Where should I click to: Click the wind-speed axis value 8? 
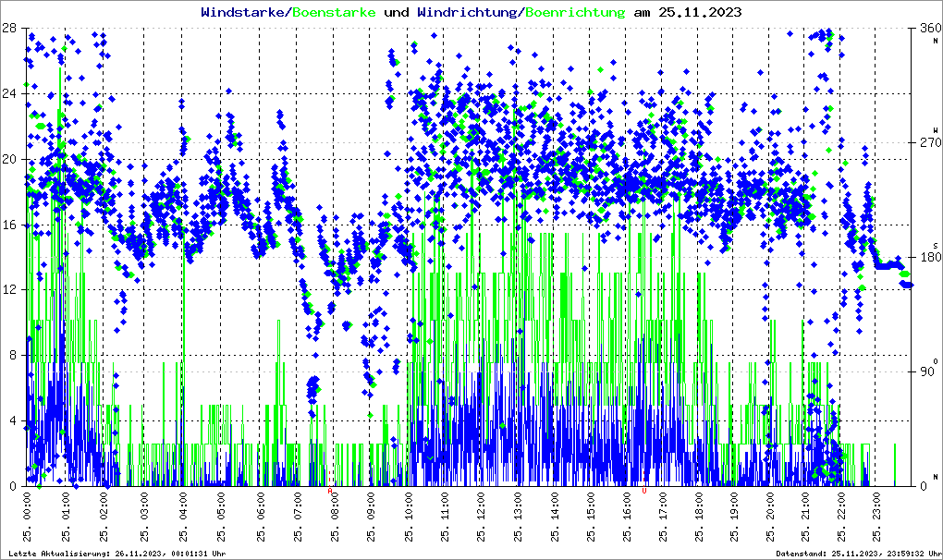click(13, 356)
